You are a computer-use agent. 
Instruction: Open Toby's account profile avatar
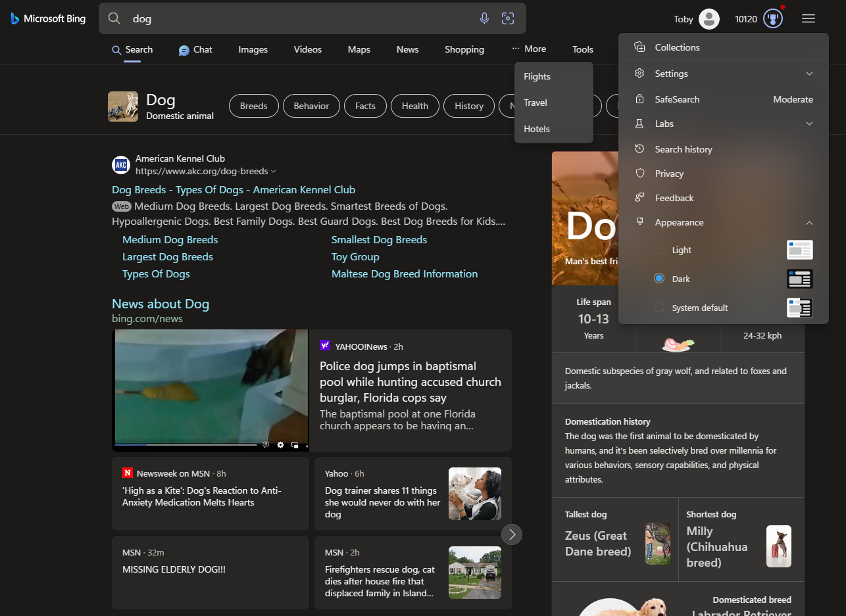pyautogui.click(x=709, y=19)
